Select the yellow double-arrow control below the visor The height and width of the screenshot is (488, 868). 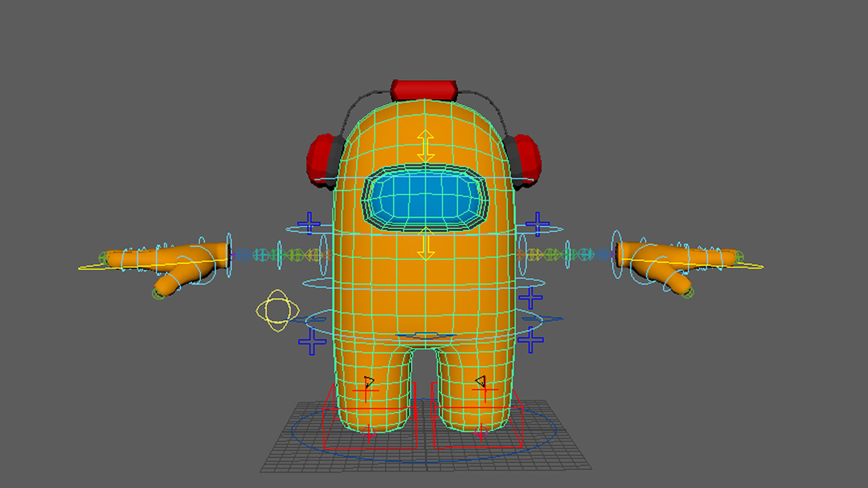tap(425, 244)
